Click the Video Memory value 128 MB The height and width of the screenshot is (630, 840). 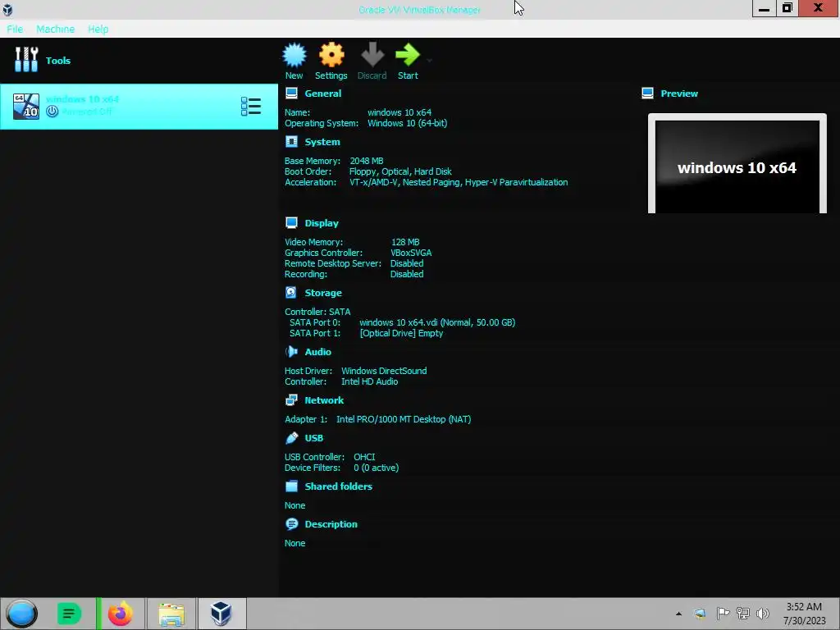(x=405, y=242)
